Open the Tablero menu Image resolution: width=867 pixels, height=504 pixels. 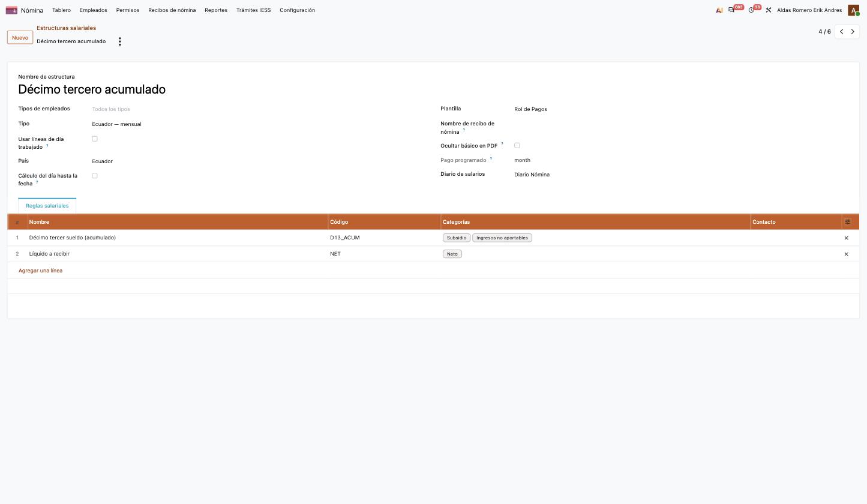click(61, 10)
